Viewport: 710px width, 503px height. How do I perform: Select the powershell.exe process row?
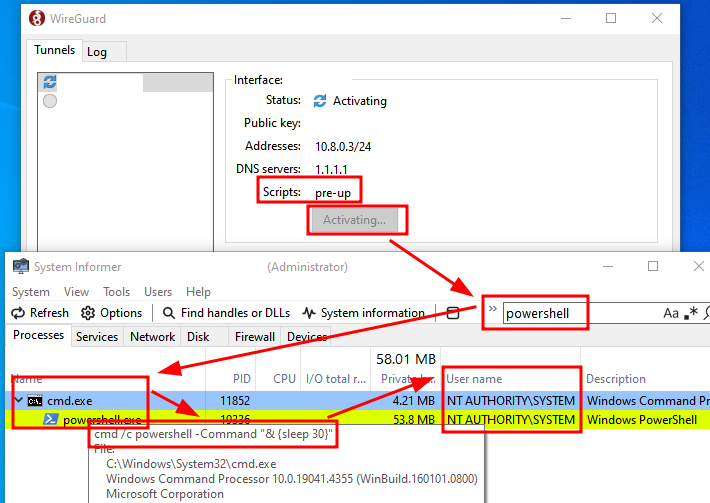pos(101,420)
